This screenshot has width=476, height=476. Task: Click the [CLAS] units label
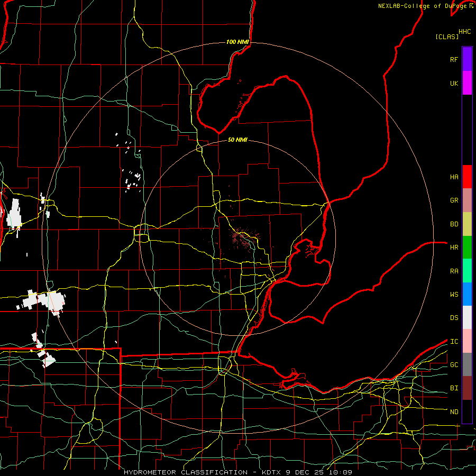point(447,36)
